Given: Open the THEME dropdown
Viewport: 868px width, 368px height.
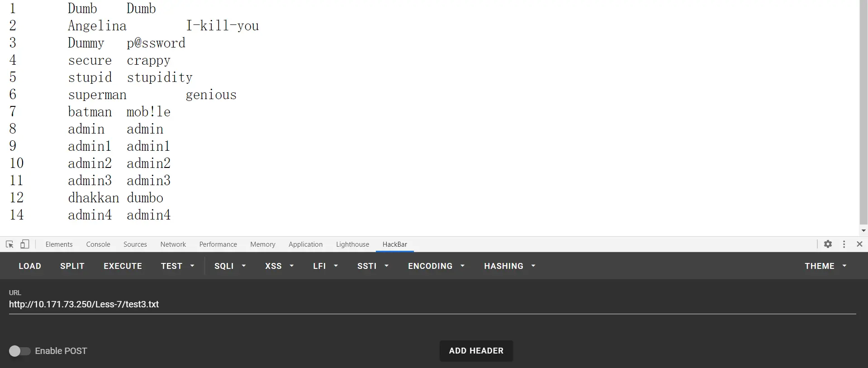Looking at the screenshot, I should [825, 266].
